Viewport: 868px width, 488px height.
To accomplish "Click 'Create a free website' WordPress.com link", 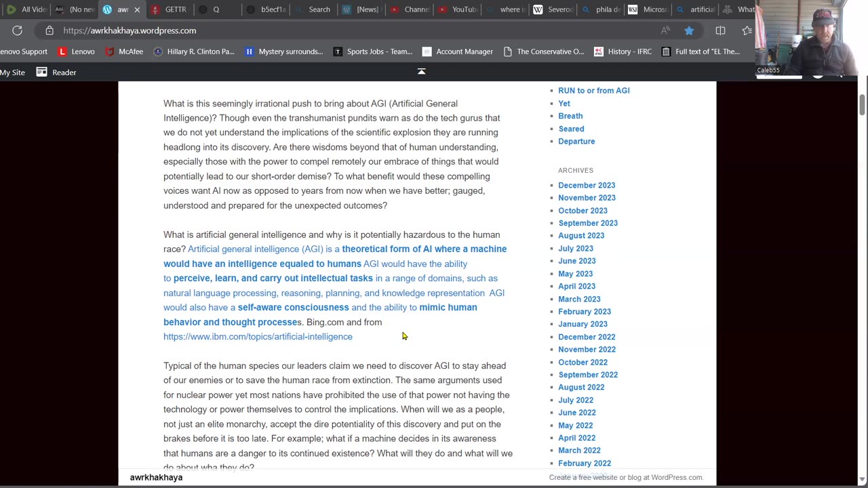I will tap(626, 477).
